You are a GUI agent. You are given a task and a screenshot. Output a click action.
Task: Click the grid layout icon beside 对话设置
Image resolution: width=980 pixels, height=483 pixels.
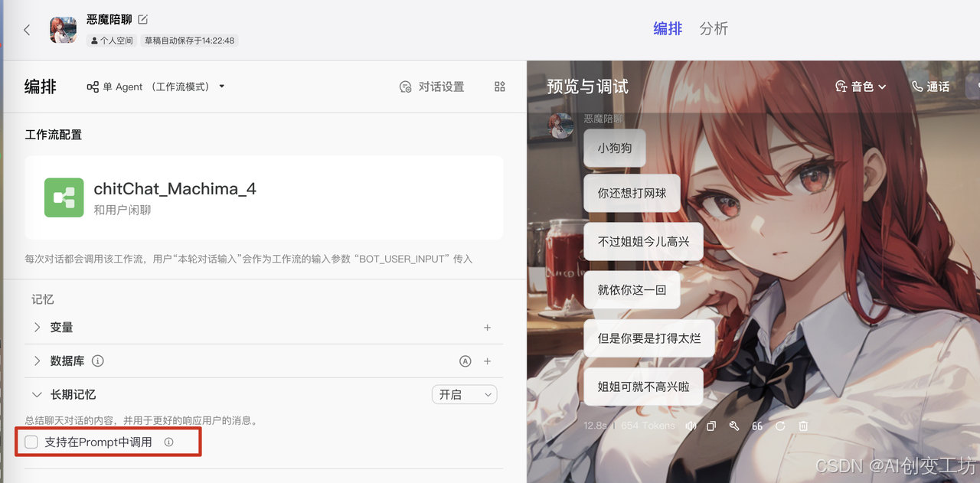pyautogui.click(x=500, y=86)
